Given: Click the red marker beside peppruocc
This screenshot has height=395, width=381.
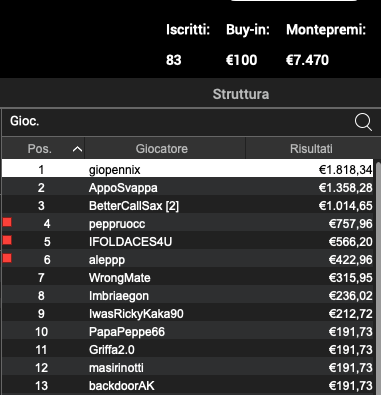Looking at the screenshot, I should 7,222.
